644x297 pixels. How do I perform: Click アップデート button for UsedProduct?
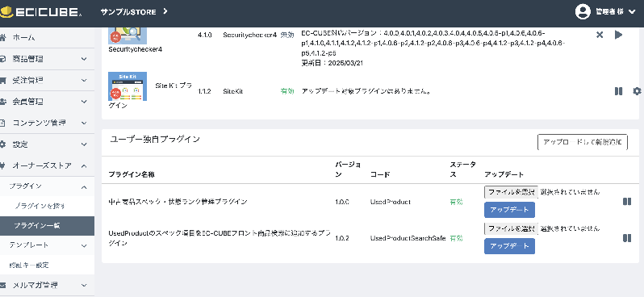[x=509, y=210]
